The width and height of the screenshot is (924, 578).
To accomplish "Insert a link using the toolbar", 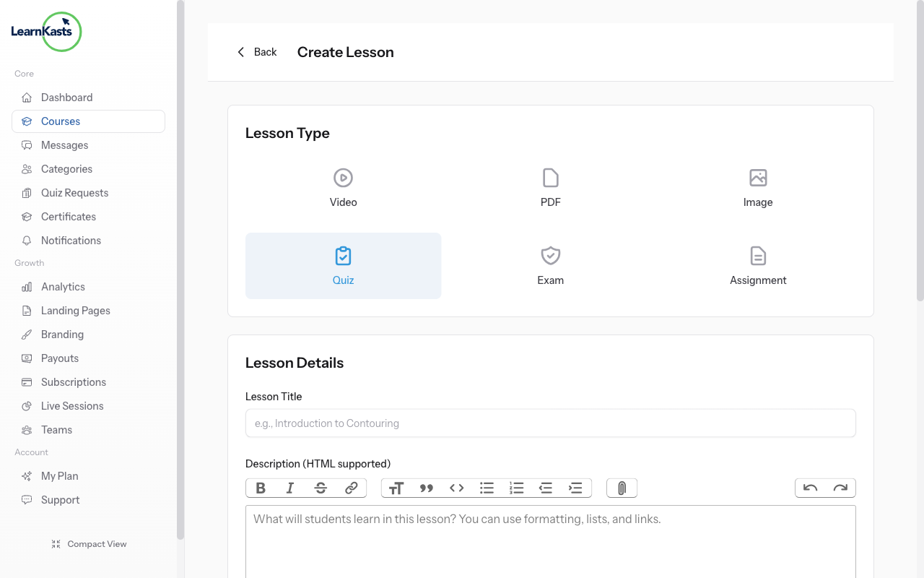I will [x=351, y=488].
